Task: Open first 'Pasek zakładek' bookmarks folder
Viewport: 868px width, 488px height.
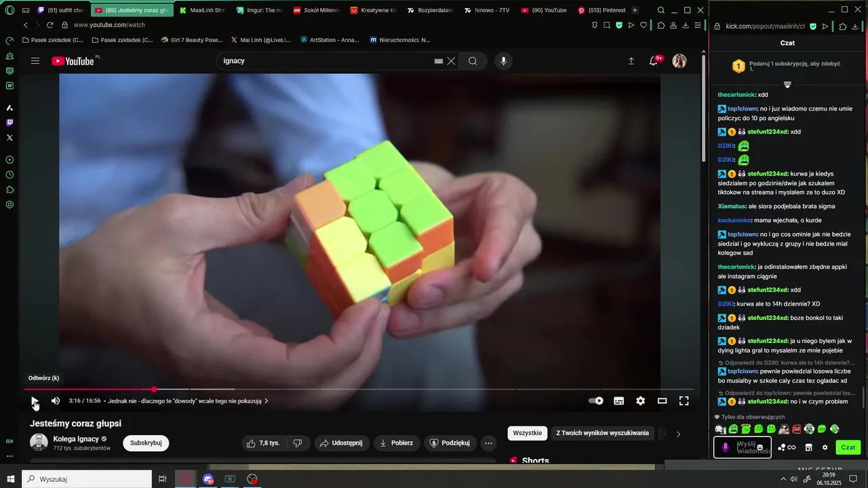Action: click(x=53, y=40)
